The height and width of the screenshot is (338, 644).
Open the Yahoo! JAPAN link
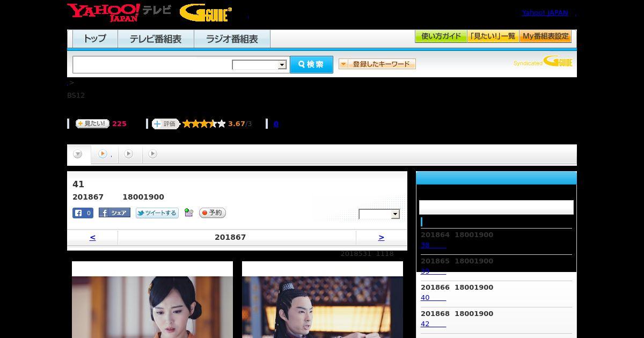545,13
